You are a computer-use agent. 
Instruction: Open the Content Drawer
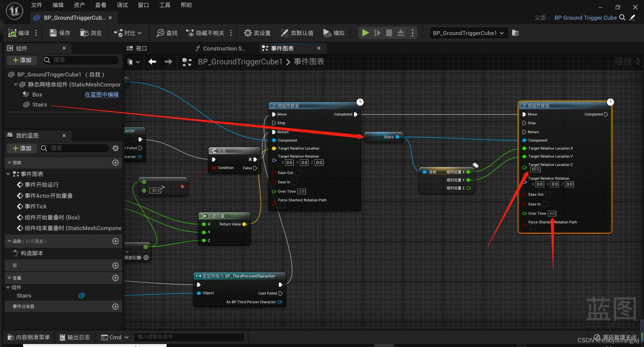pos(29,337)
